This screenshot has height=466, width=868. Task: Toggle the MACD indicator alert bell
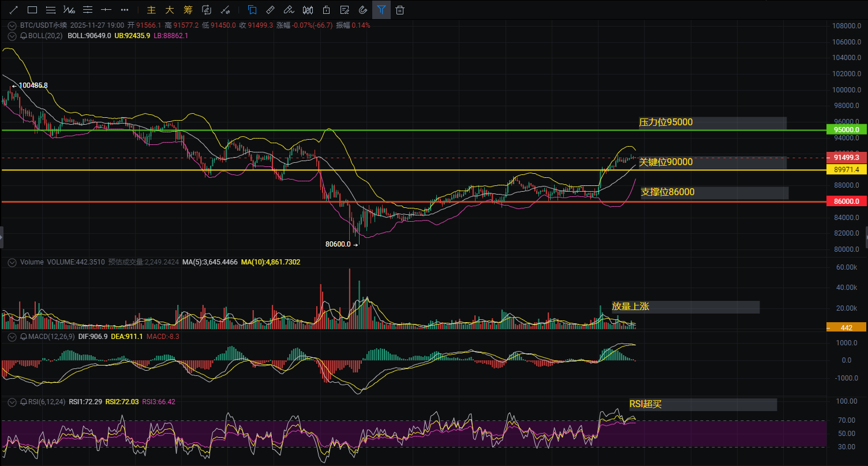click(24, 337)
